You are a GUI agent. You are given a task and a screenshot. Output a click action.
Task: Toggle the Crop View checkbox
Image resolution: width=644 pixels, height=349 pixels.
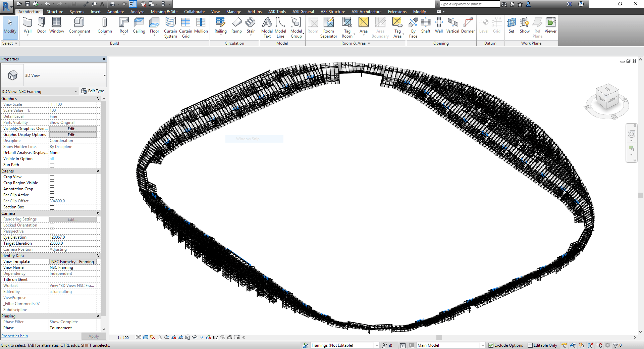click(x=52, y=177)
